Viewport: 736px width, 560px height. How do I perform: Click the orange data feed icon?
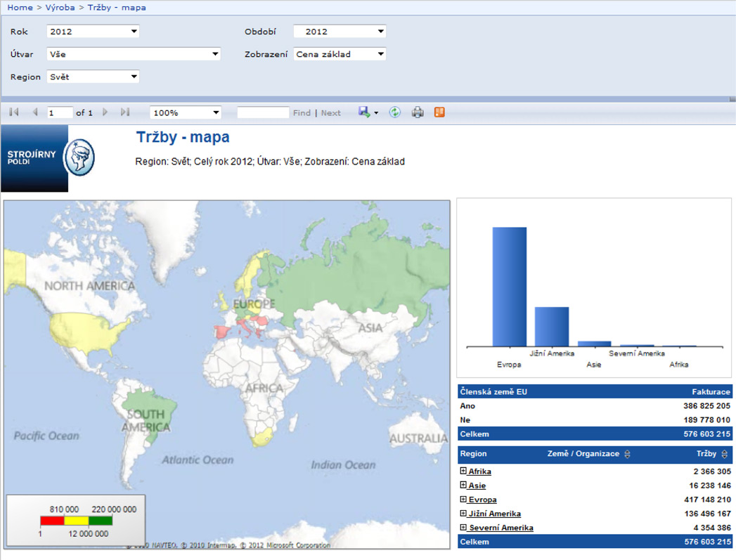(439, 112)
